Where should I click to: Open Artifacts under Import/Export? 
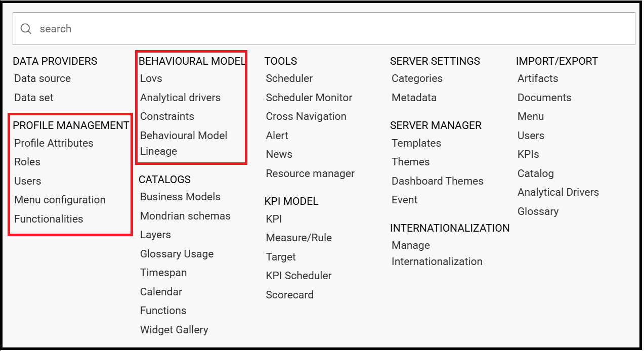538,78
